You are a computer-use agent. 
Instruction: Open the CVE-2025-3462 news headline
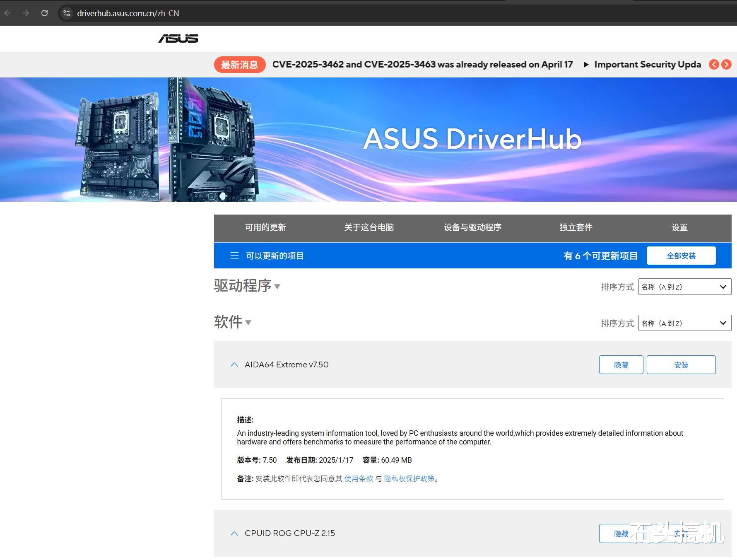[423, 65]
